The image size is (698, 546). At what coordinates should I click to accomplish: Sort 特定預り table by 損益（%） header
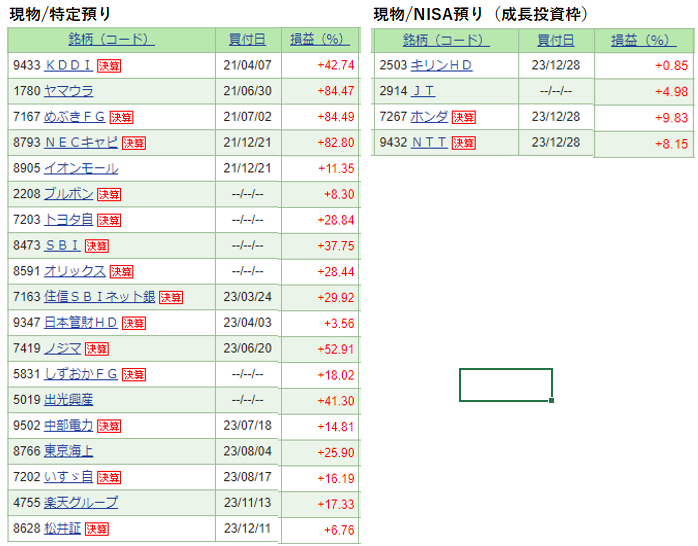coord(320,40)
